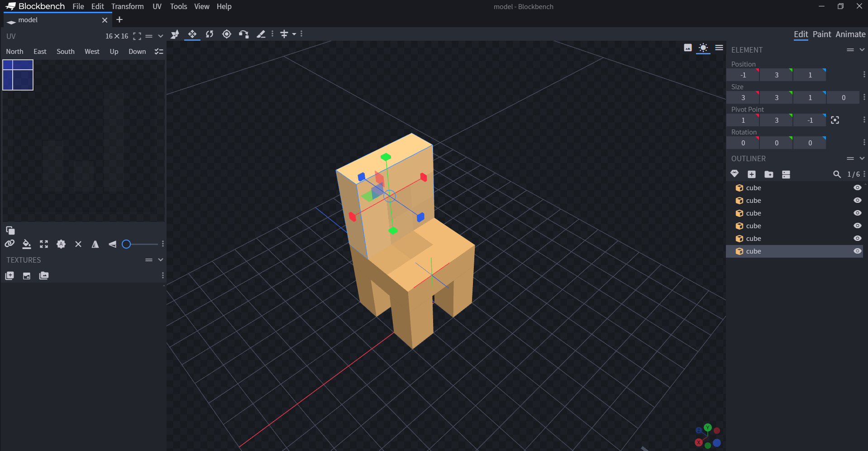Click the Add Group folder icon
868x451 pixels.
[768, 174]
